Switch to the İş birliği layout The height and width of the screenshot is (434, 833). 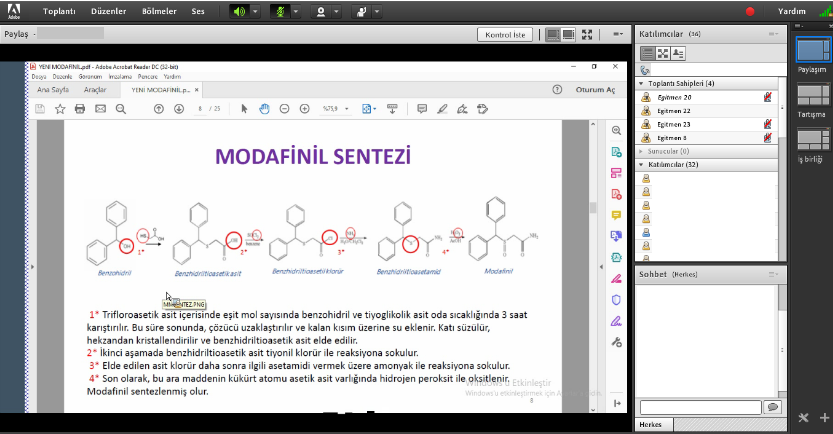[x=812, y=141]
